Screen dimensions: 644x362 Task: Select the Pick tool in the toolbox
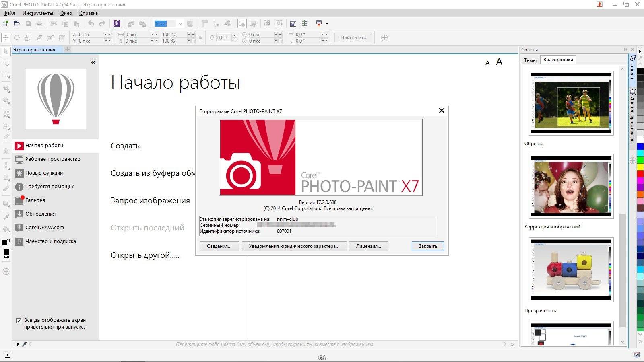coord(6,51)
